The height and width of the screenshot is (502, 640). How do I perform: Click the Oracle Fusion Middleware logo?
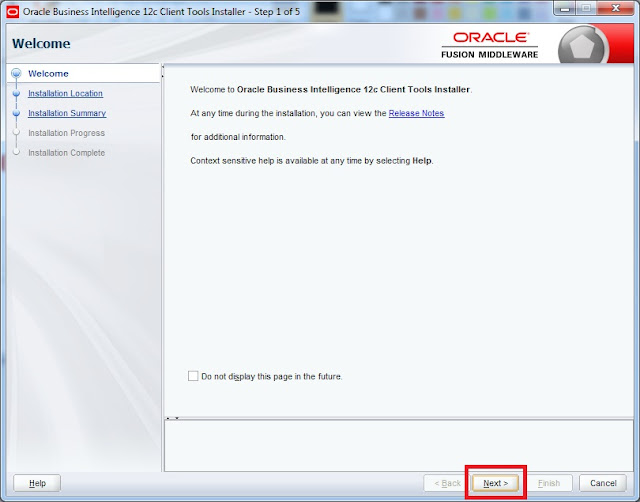490,45
